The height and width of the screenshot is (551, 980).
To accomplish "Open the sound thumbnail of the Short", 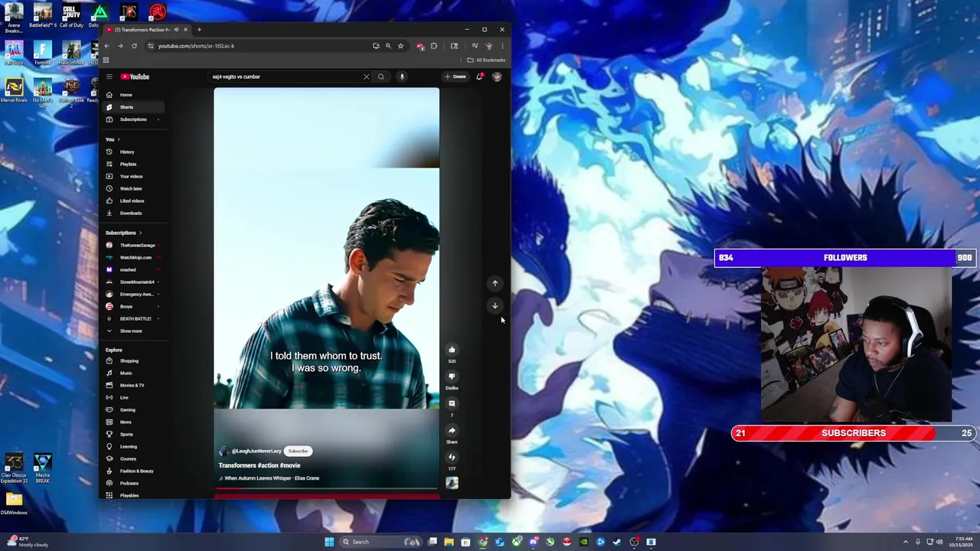I will pos(452,483).
